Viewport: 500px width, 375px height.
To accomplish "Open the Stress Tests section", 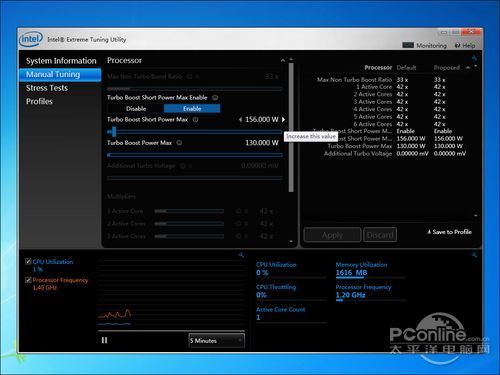I will pos(47,88).
